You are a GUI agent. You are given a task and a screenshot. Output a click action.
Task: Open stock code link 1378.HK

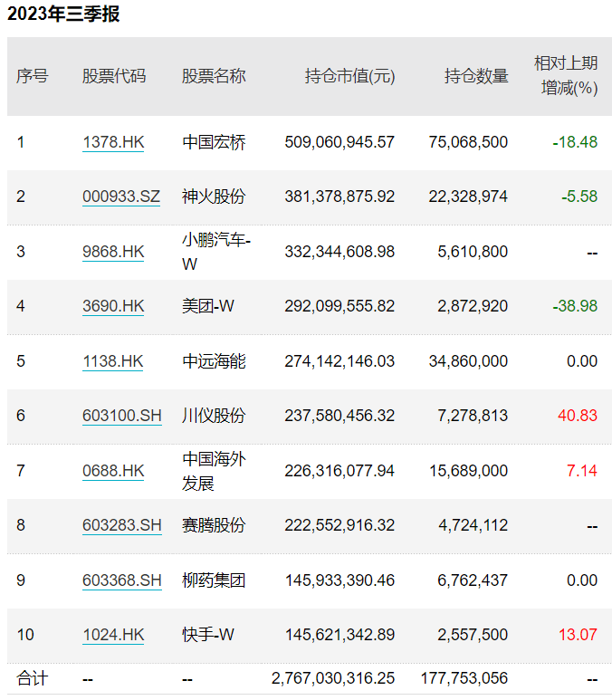[x=112, y=142]
